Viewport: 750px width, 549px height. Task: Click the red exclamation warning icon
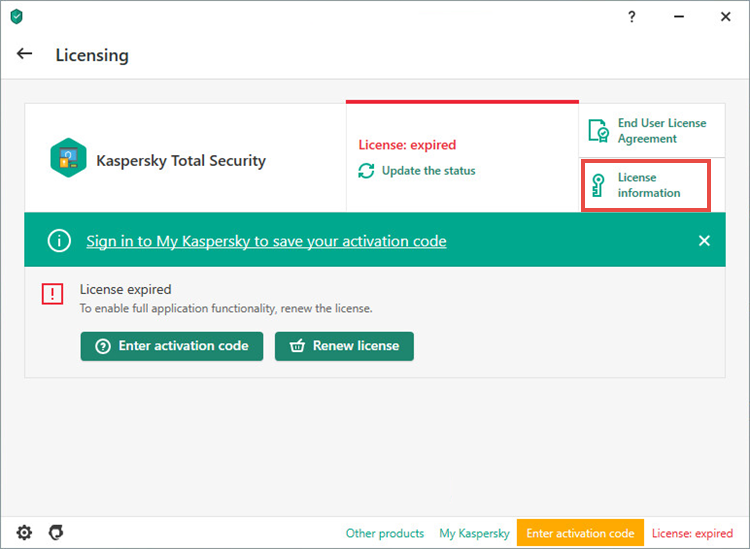tap(52, 294)
